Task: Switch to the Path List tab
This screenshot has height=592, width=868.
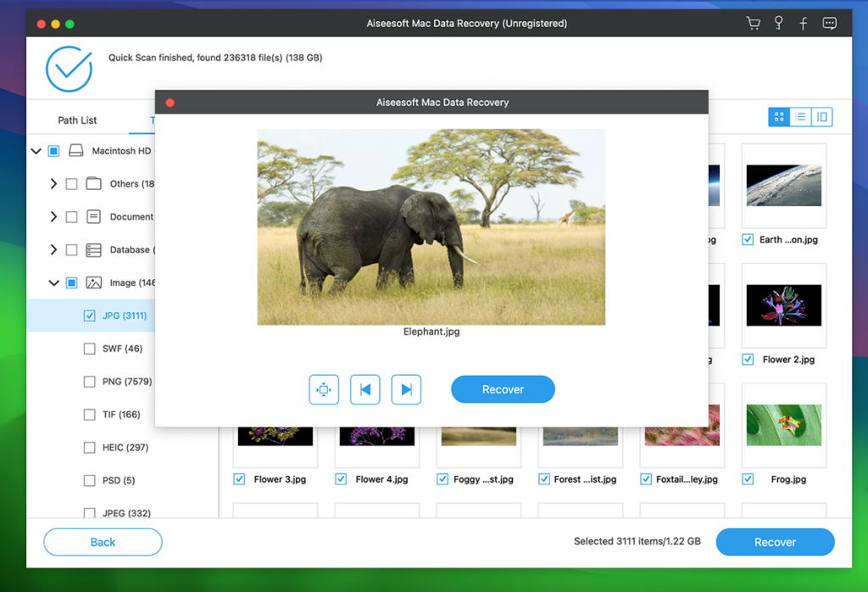Action: click(x=77, y=120)
